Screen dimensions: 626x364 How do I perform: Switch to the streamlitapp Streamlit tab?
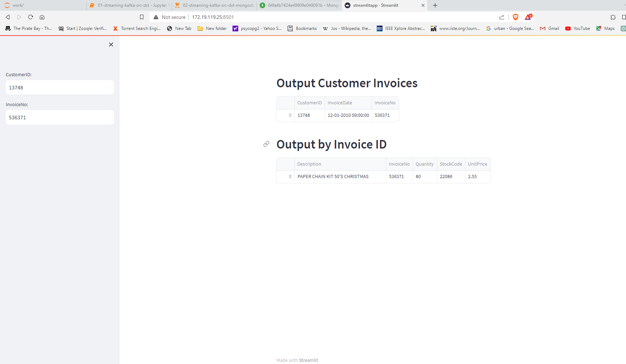377,5
